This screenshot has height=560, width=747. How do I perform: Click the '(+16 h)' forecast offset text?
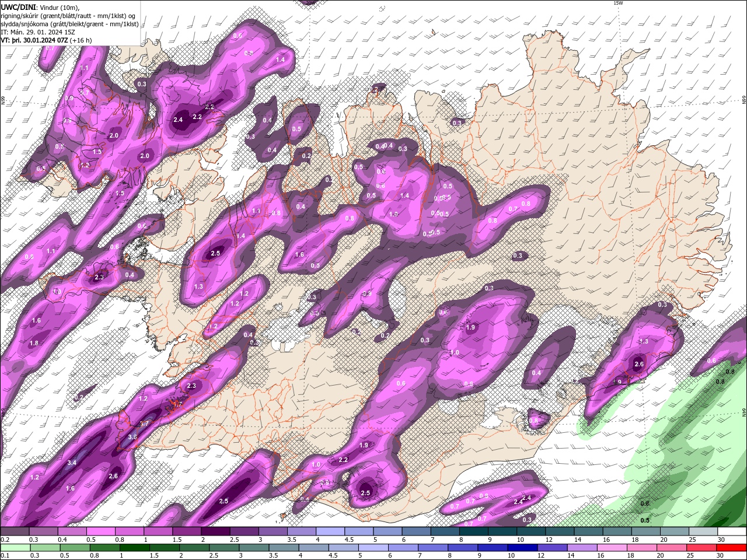(x=81, y=40)
